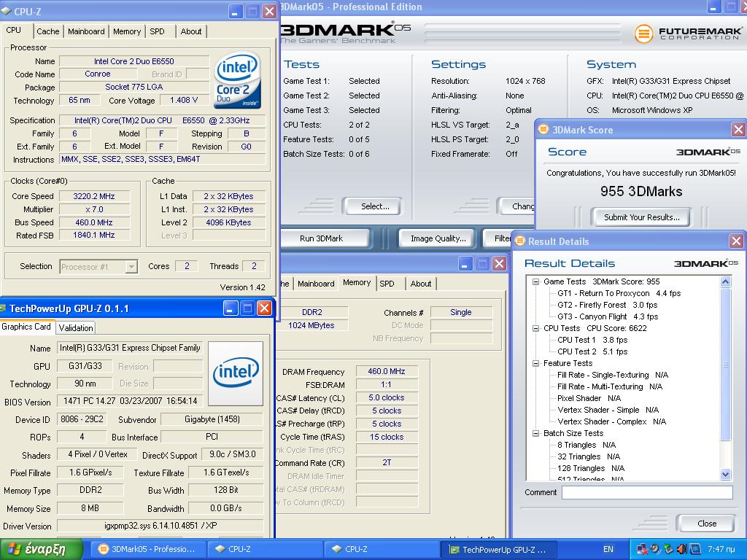Minimize the CPU-Z Memory window

pos(465,263)
